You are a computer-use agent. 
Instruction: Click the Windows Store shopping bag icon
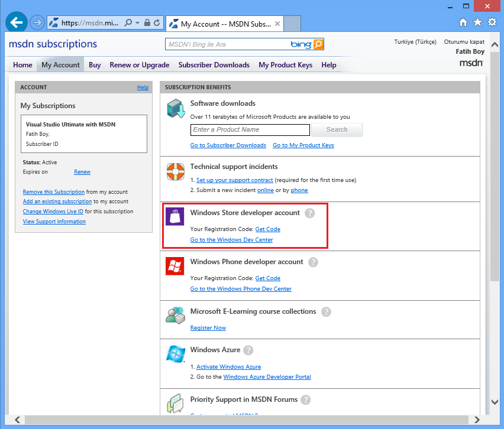point(175,216)
